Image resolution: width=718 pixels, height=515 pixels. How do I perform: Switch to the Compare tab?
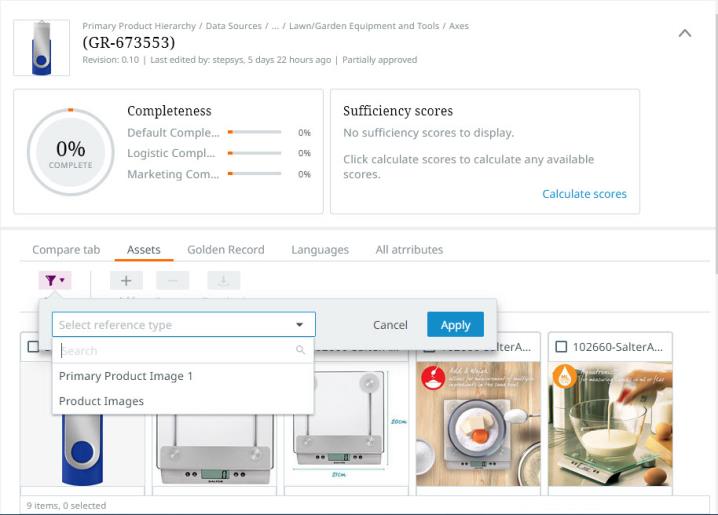66,249
